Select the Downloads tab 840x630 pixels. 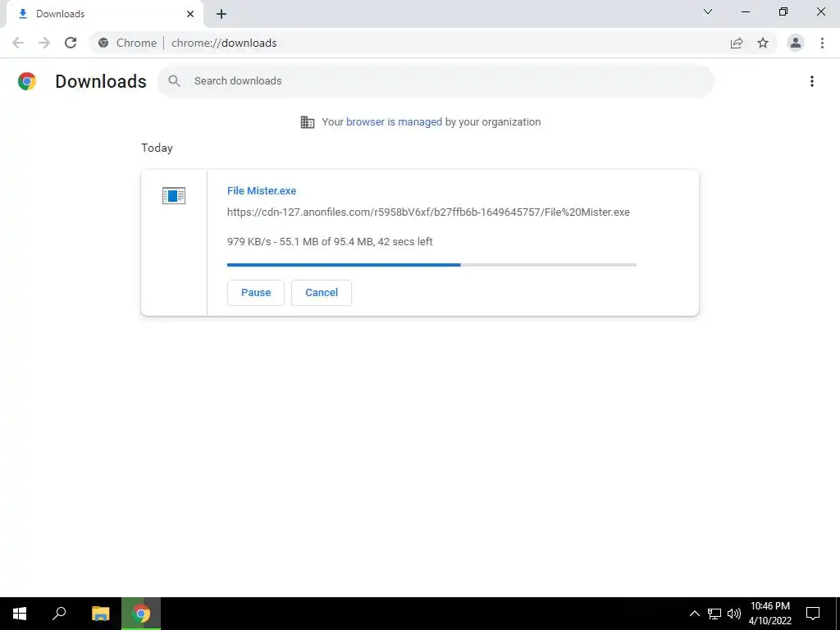pos(104,14)
